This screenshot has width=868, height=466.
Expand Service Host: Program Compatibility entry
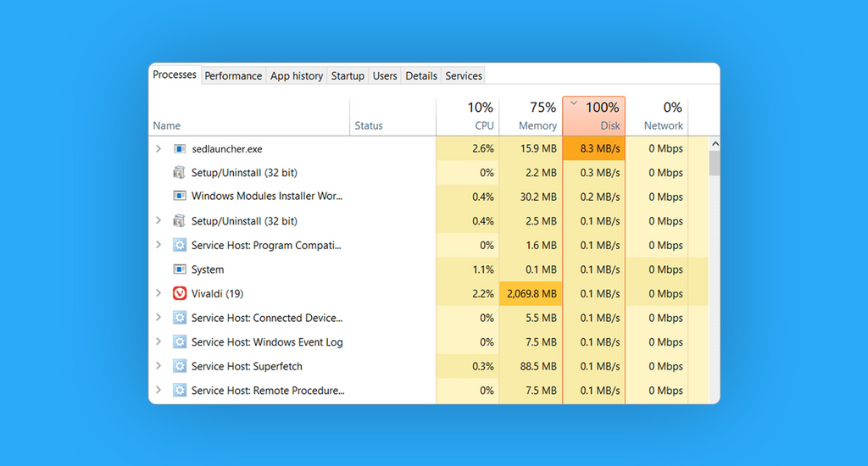pyautogui.click(x=159, y=246)
